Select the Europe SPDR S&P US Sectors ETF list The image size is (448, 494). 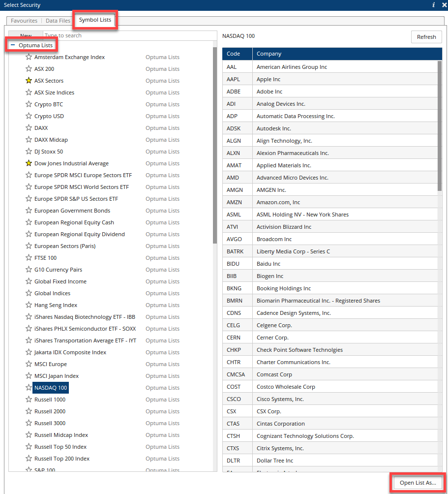76,199
